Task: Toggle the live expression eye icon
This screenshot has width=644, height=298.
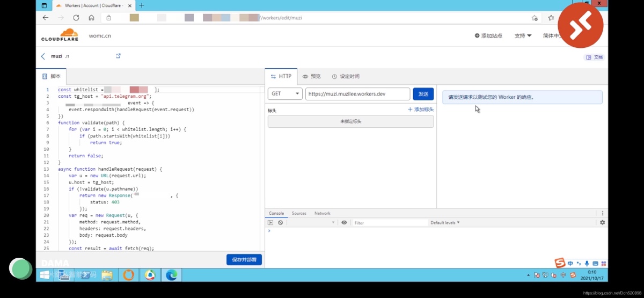Action: 344,222
